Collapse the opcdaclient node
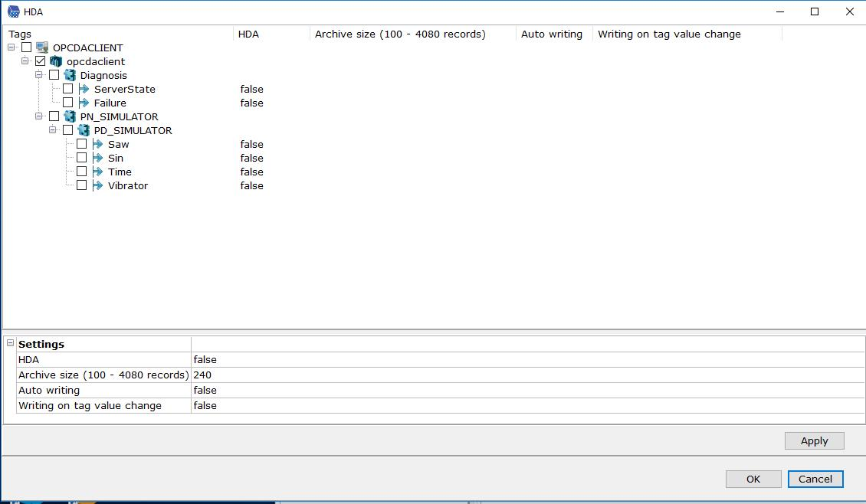866x504 pixels. click(25, 61)
